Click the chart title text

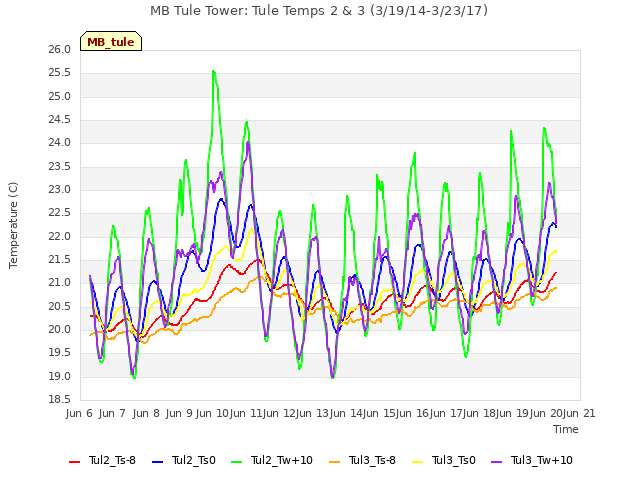pyautogui.click(x=319, y=11)
